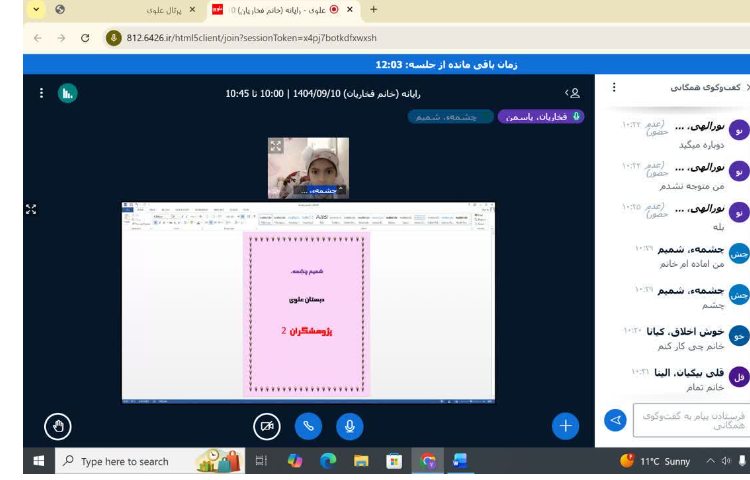Viewport: 750px width, 480px height.
Task: Open the webcam user name dropdown
Action: 320,190
